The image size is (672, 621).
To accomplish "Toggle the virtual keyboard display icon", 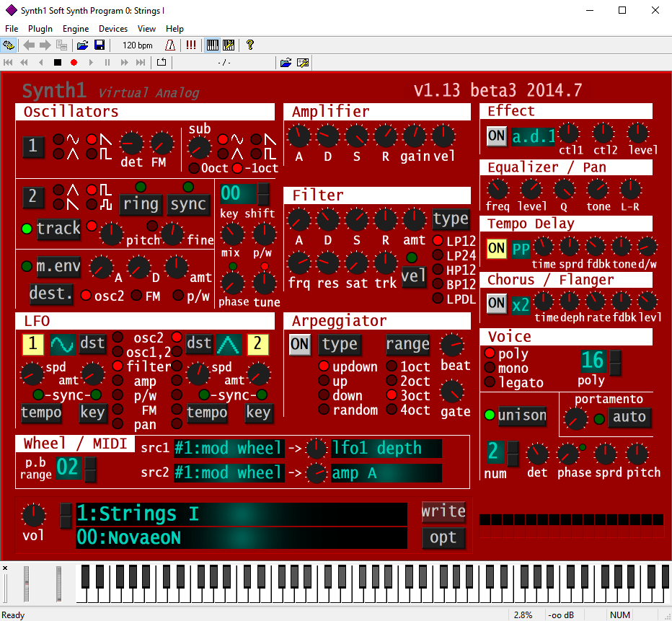I will [x=213, y=45].
